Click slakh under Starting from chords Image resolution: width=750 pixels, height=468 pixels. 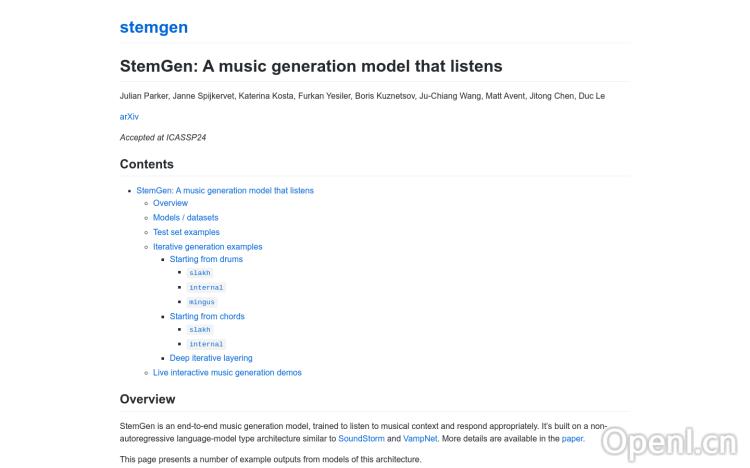(200, 330)
